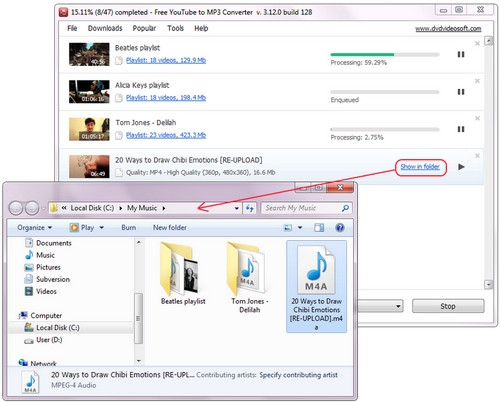Open the File menu
Image resolution: width=500 pixels, height=402 pixels.
point(72,28)
